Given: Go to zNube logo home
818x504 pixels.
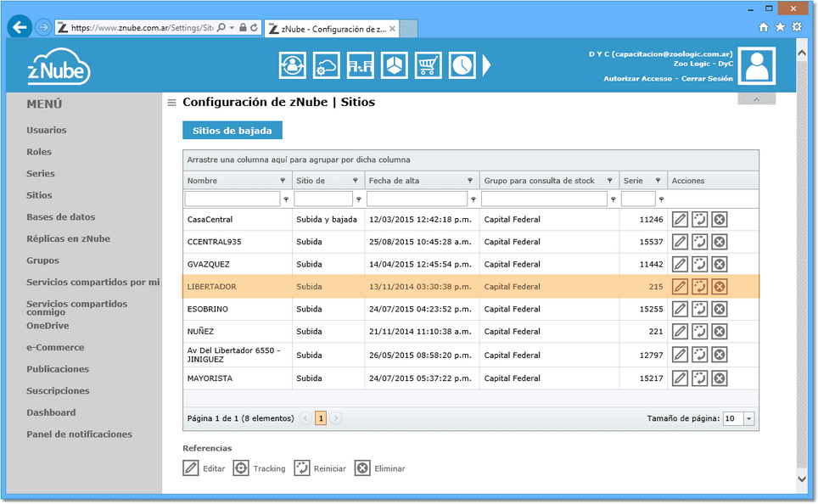Looking at the screenshot, I should tap(59, 67).
